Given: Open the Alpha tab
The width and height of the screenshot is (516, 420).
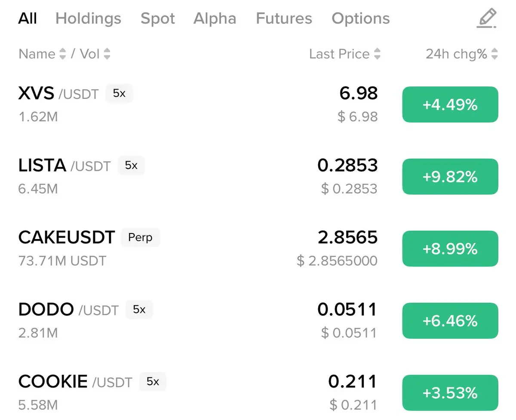Looking at the screenshot, I should [215, 18].
